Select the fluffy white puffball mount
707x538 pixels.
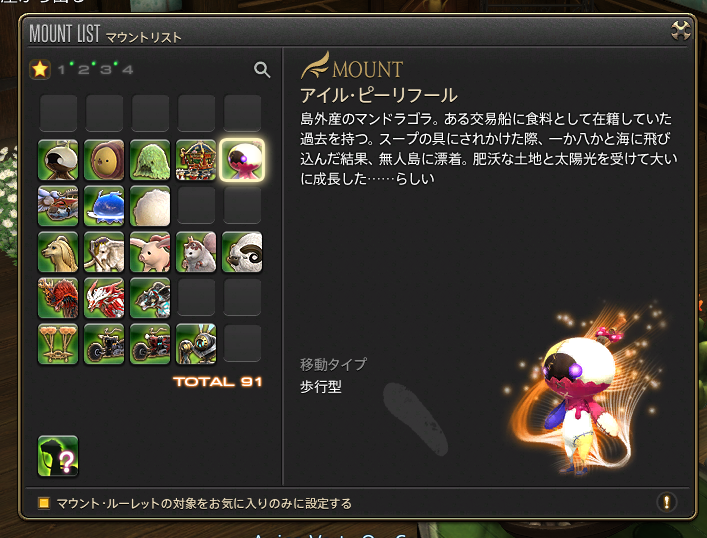[x=150, y=206]
